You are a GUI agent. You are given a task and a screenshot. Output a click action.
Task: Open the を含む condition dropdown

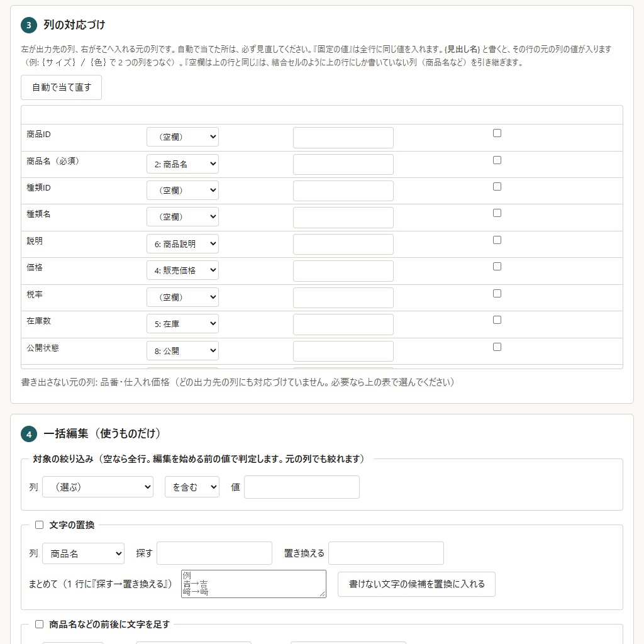pyautogui.click(x=192, y=487)
